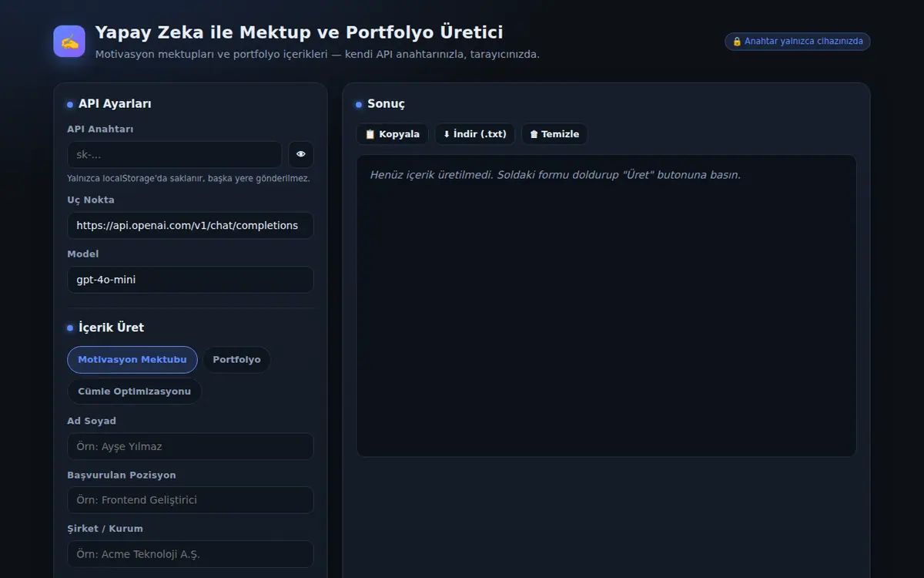Toggle API key visibility with eye icon
Viewport: 924px width, 578px height.
(x=301, y=154)
